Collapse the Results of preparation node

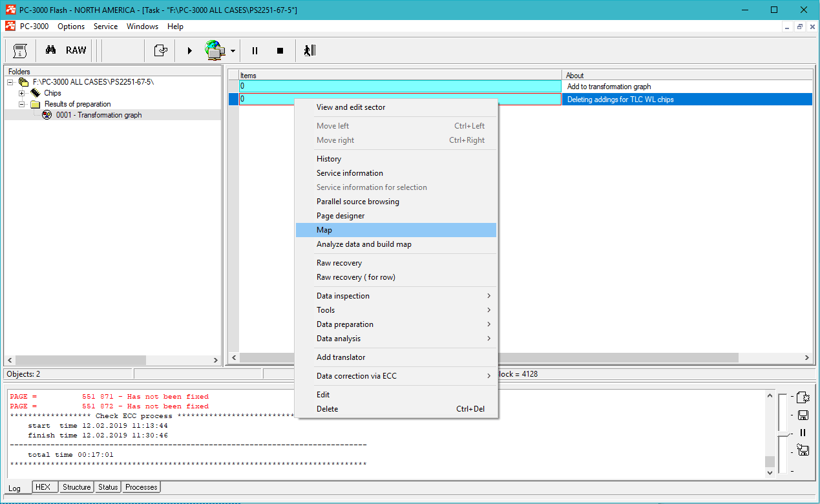22,104
